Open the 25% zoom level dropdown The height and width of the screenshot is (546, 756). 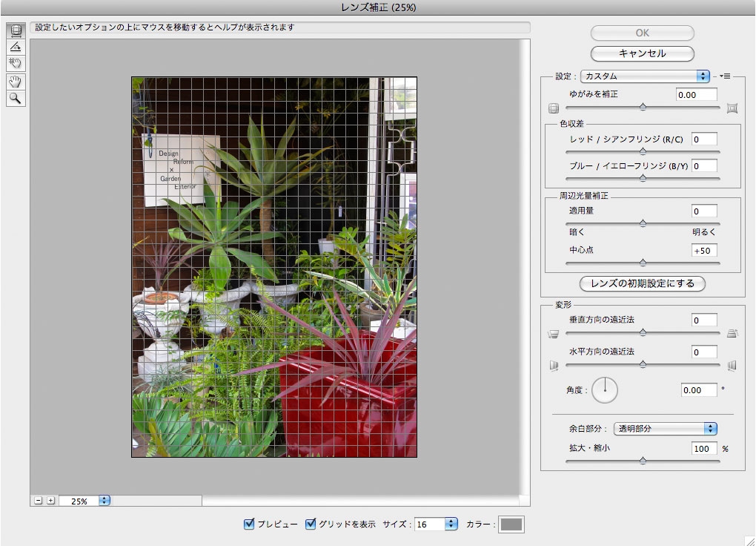coord(105,501)
